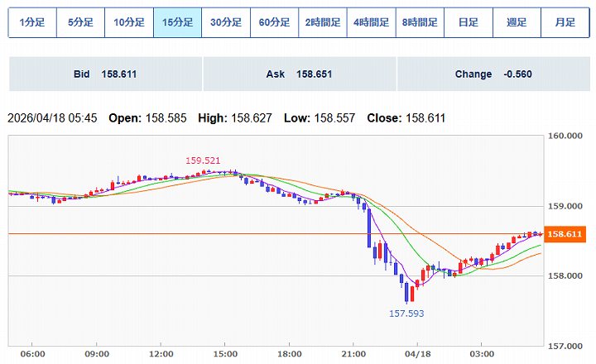Viewport: 596px width, 364px height.
Task: Select the 5分足 timeframe tab
Action: (x=80, y=22)
